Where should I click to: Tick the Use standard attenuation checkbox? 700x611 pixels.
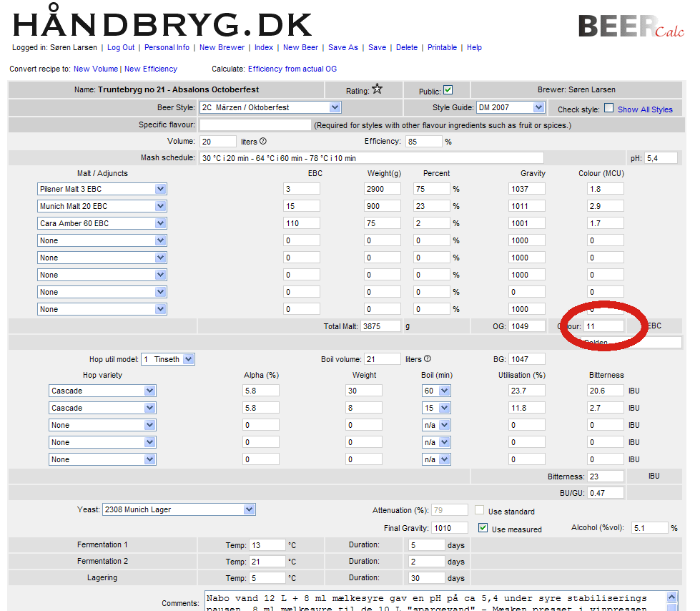pos(480,510)
